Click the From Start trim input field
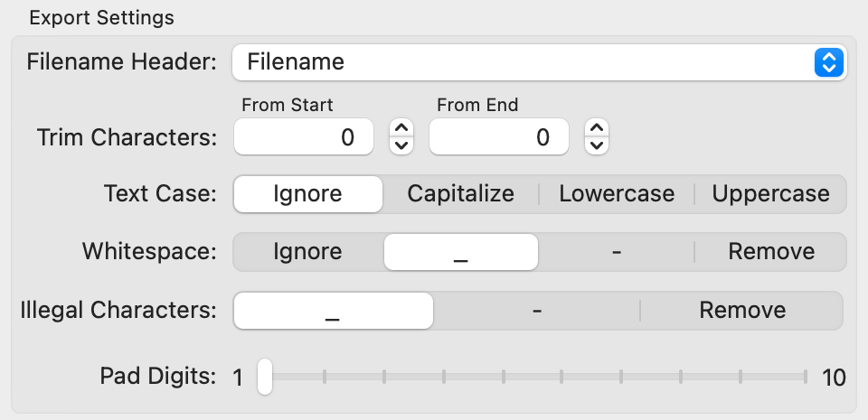This screenshot has height=420, width=868. [x=304, y=137]
